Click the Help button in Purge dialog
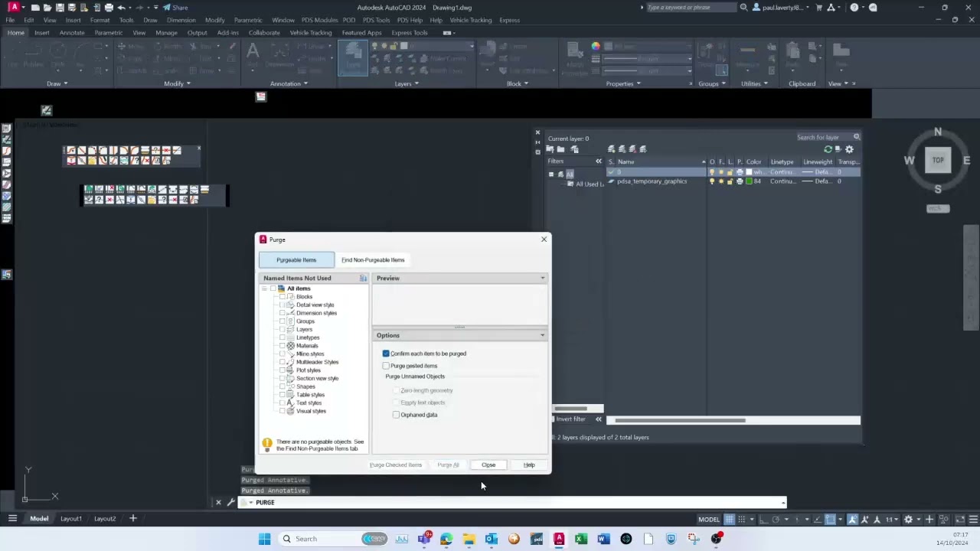980x551 pixels. point(529,465)
